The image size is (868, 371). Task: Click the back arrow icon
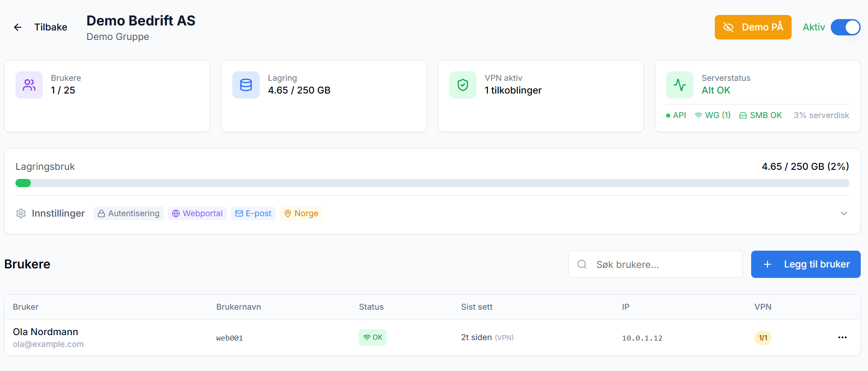(x=18, y=27)
